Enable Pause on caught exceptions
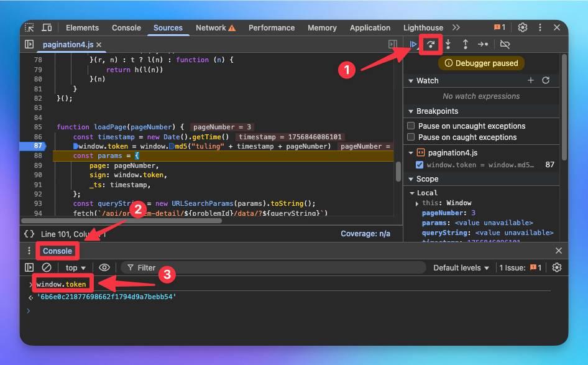The width and height of the screenshot is (588, 365). tap(411, 137)
